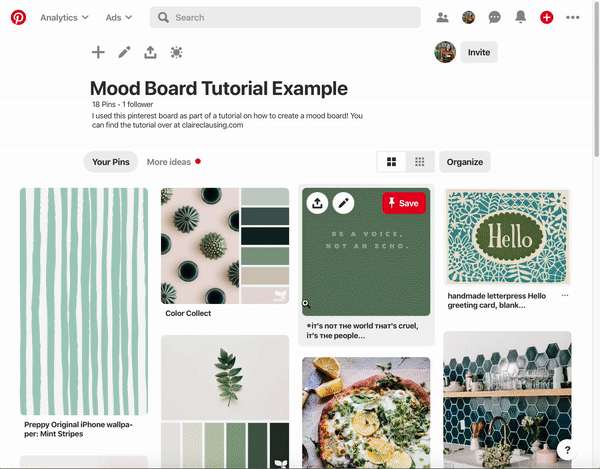Click the 18 Pins count text
This screenshot has width=600, height=469.
[104, 104]
